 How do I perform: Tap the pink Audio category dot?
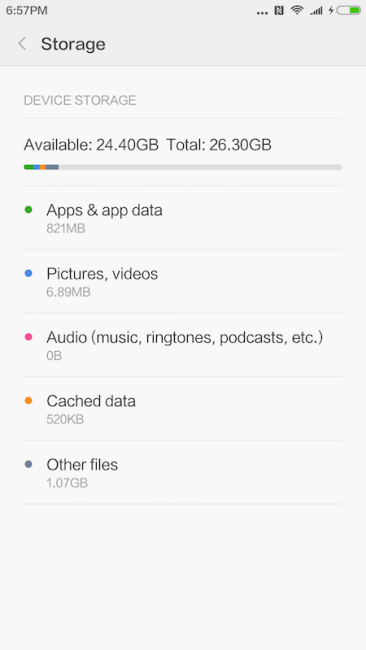click(x=28, y=337)
